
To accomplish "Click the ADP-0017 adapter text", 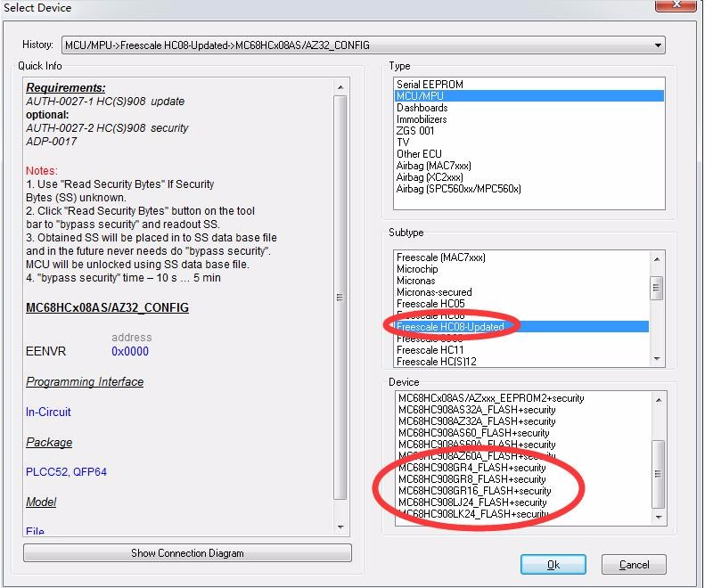I will coord(52,142).
